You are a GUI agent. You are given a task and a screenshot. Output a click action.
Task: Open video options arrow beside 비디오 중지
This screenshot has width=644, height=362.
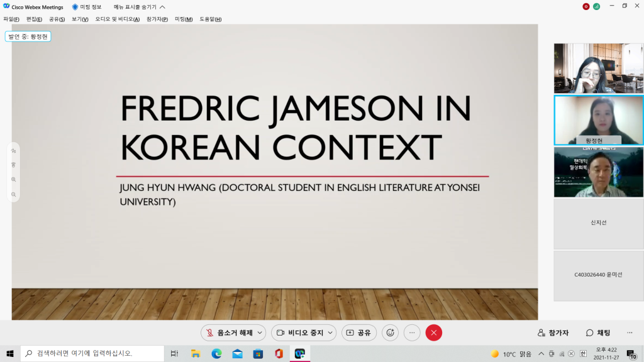point(331,332)
